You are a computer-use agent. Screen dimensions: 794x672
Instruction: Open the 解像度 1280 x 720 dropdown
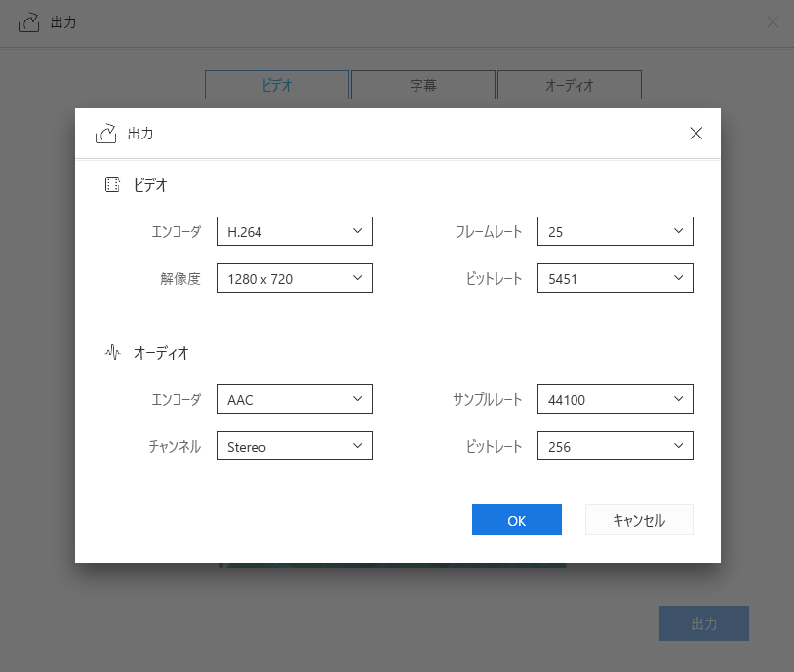[295, 278]
